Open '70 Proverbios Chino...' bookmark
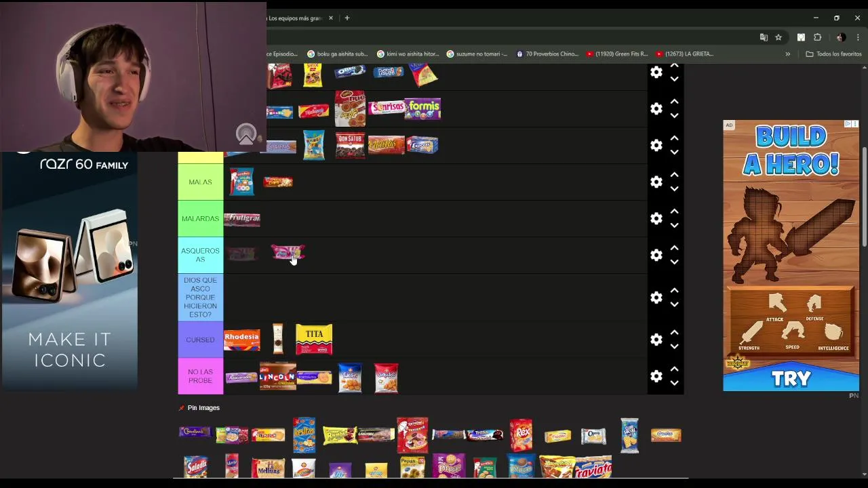Image resolution: width=868 pixels, height=488 pixels. (x=547, y=54)
